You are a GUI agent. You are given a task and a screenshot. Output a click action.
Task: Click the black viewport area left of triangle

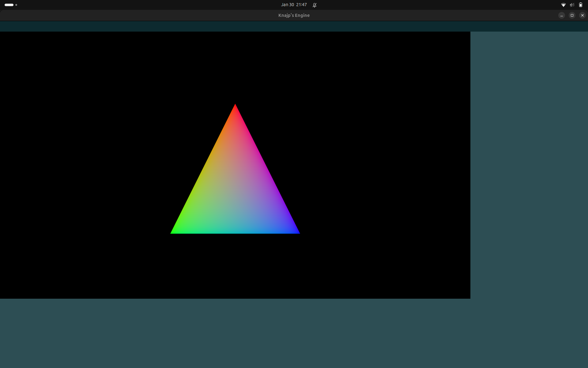[86, 166]
